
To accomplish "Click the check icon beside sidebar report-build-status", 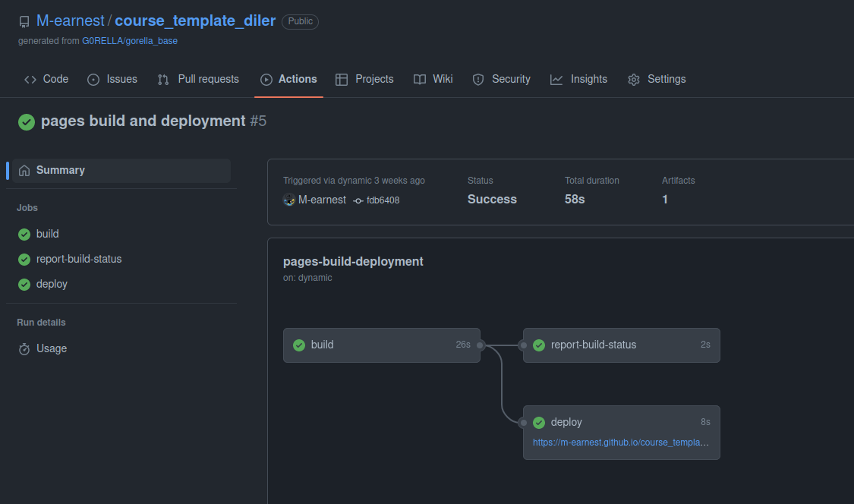I will 24,260.
